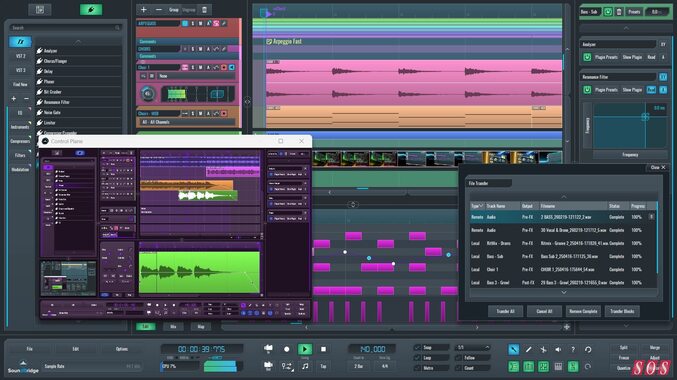Select the blue fx category icon

click(20, 42)
